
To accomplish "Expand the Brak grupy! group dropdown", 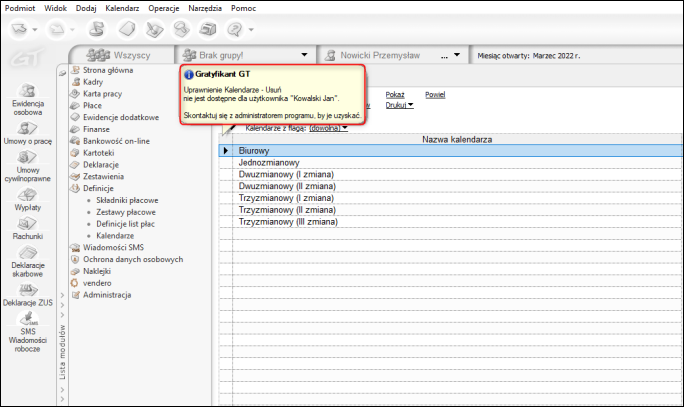I will pos(304,55).
